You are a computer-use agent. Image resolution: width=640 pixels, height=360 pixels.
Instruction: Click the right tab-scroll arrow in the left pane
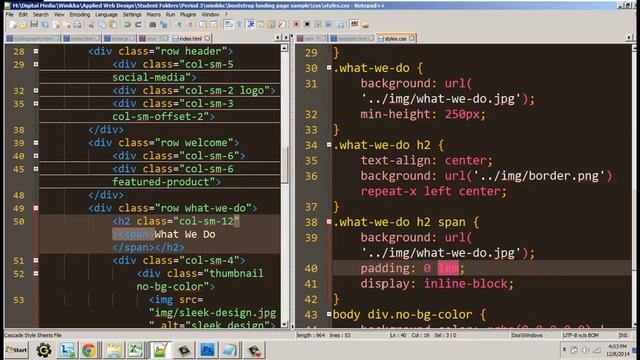(x=286, y=38)
